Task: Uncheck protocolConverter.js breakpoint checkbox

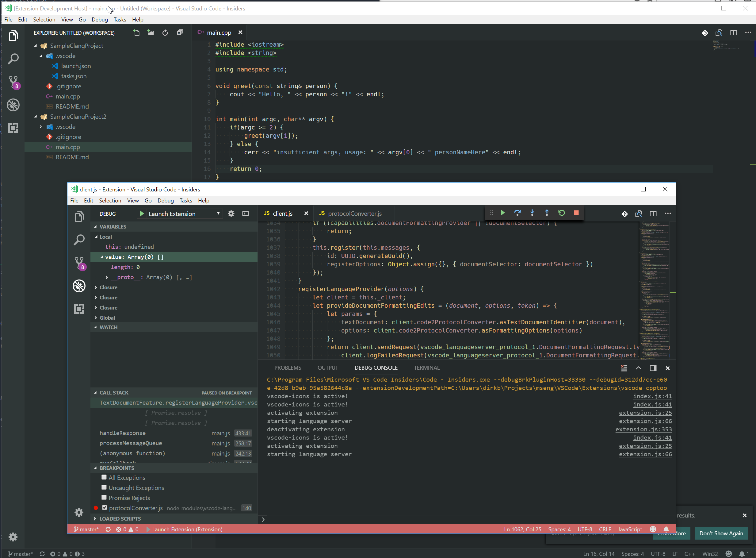Action: point(105,508)
